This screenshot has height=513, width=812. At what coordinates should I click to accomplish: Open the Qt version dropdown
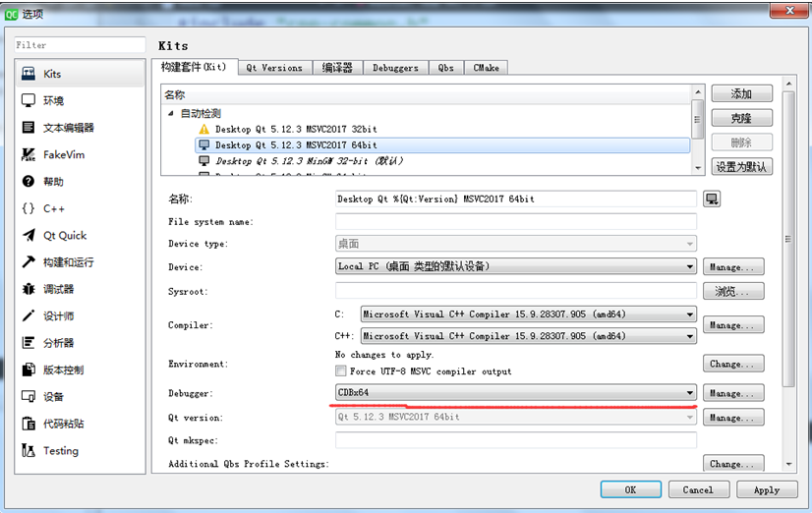[x=516, y=417]
